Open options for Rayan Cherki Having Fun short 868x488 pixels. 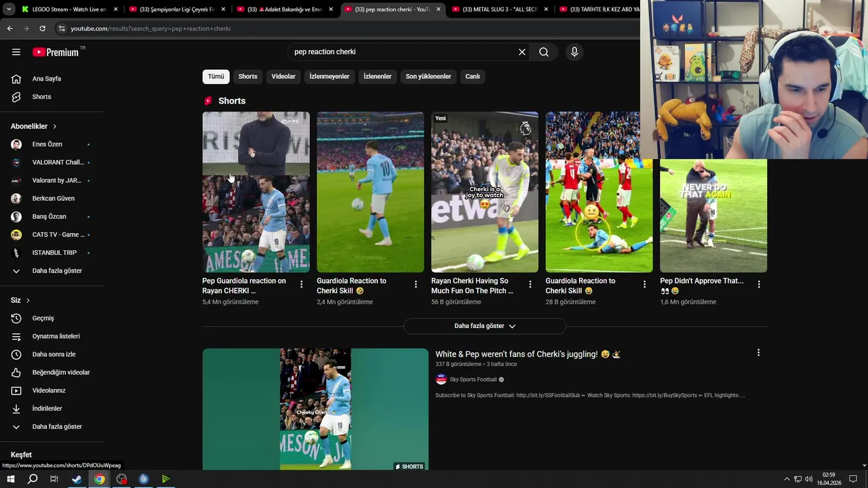[530, 285]
